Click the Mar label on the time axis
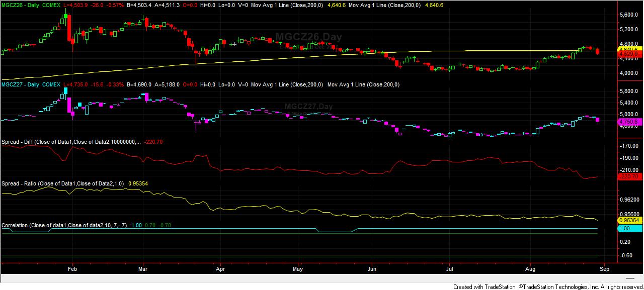Viewport: 644px width, 290px height. 143,269
